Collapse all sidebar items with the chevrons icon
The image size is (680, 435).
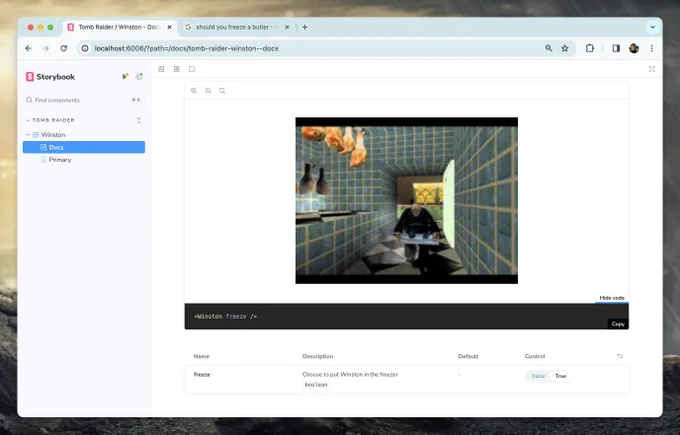[x=139, y=120]
